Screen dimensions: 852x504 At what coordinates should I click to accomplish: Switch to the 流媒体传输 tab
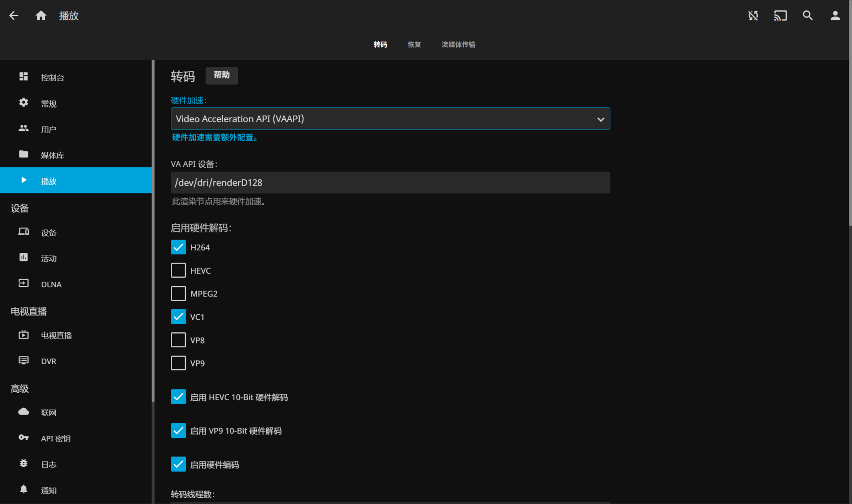coord(458,44)
